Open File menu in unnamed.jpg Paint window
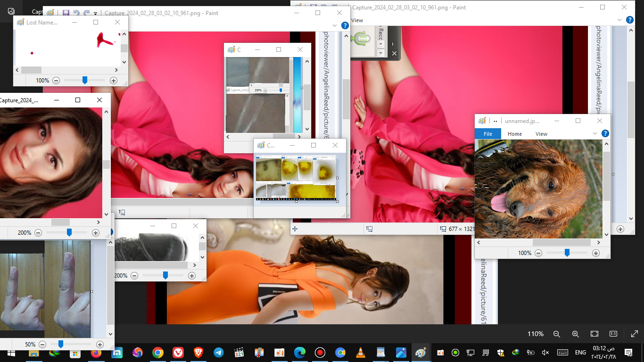The height and width of the screenshot is (362, 644). tap(488, 134)
